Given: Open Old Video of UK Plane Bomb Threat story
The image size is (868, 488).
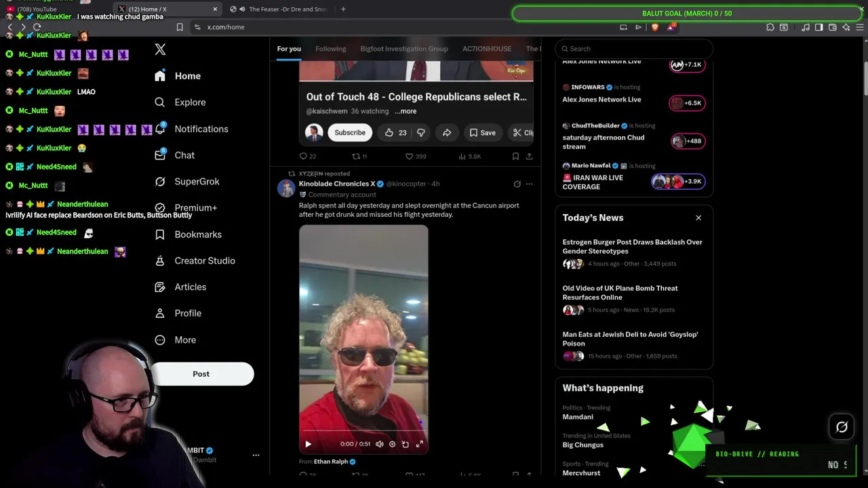Looking at the screenshot, I should point(633,299).
